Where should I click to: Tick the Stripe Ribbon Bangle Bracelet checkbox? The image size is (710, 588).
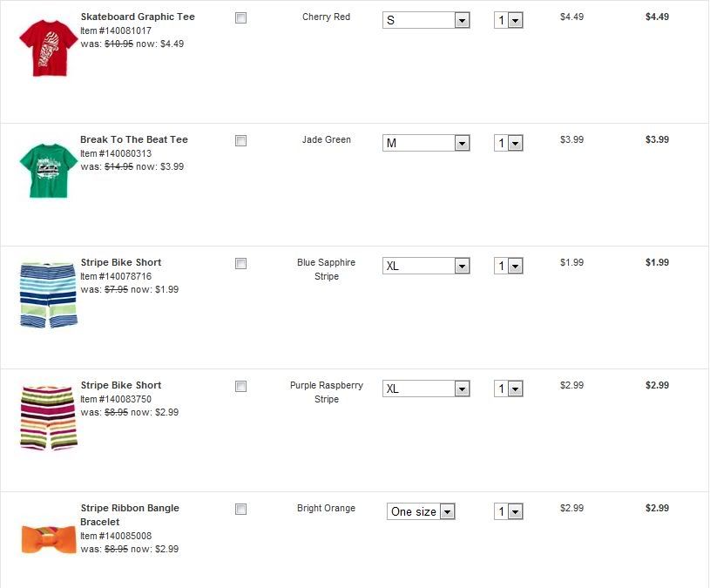click(241, 510)
